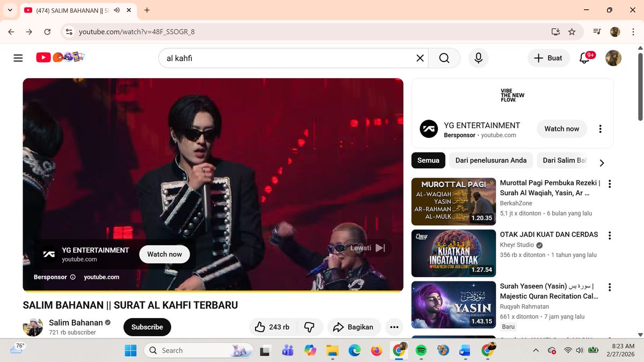Go to YouTube home via logo
Viewport: 644px width, 362px height.
click(61, 57)
